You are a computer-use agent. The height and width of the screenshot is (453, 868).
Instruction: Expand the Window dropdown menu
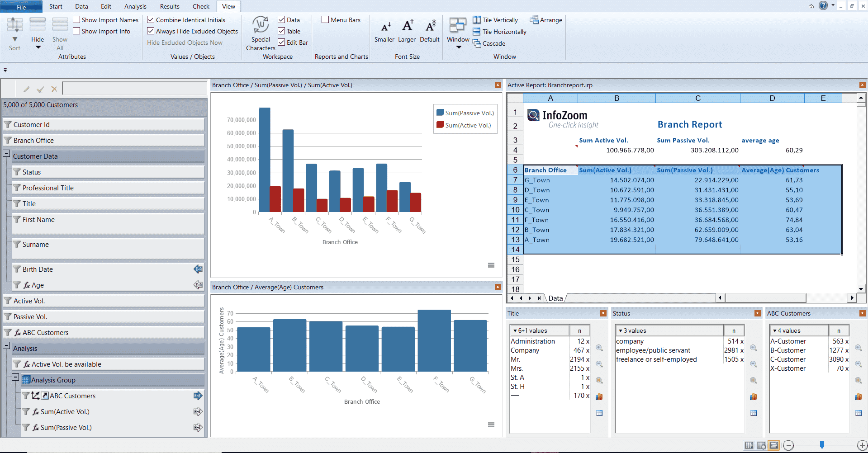pyautogui.click(x=458, y=47)
